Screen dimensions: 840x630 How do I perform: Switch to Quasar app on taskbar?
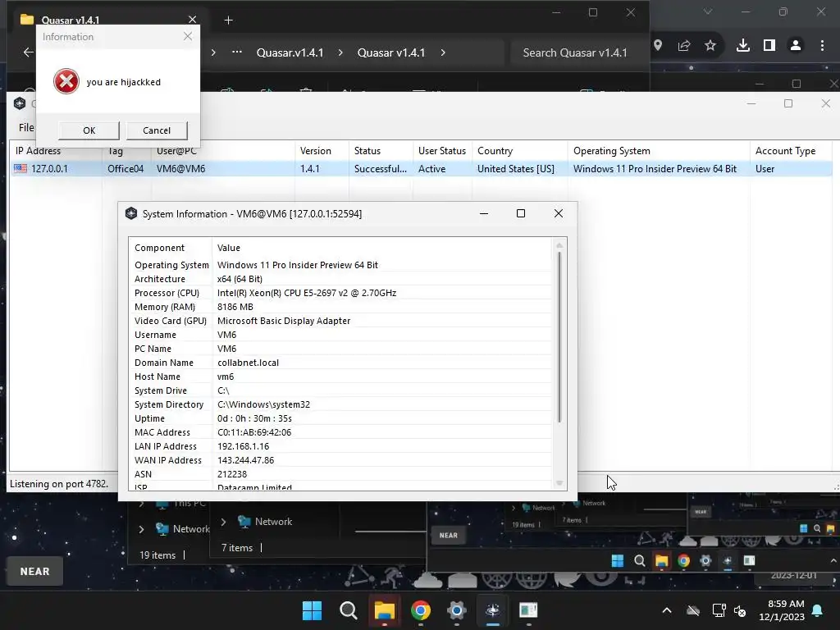coord(493,610)
